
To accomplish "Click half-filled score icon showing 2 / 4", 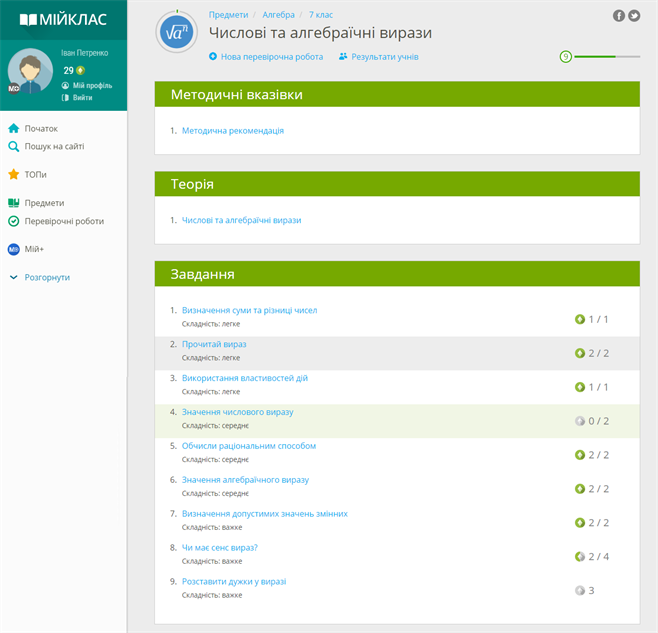I will [x=580, y=557].
